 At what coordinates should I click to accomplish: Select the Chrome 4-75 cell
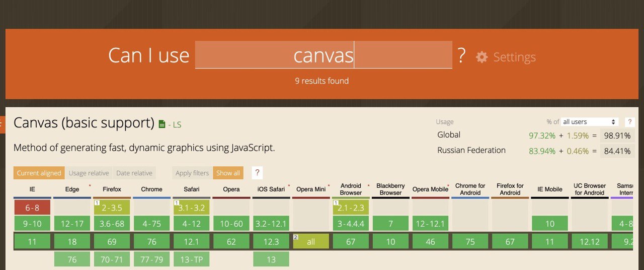[152, 224]
